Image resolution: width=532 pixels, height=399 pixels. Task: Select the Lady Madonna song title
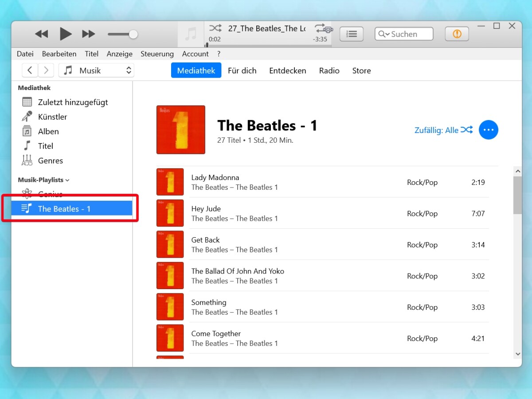pyautogui.click(x=215, y=177)
